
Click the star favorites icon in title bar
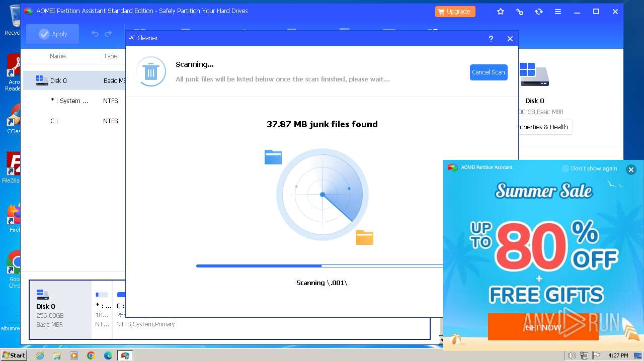(501, 12)
